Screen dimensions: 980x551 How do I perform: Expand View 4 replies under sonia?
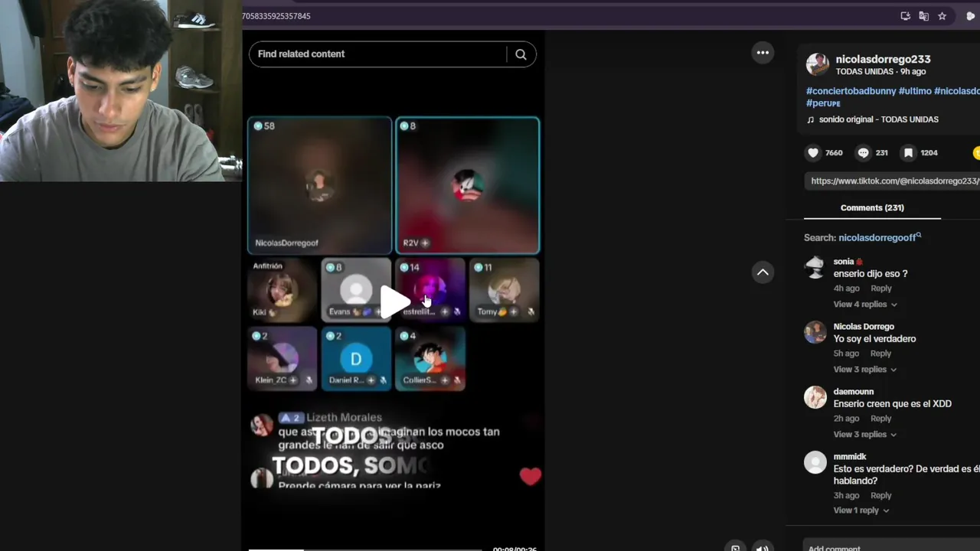pyautogui.click(x=865, y=305)
